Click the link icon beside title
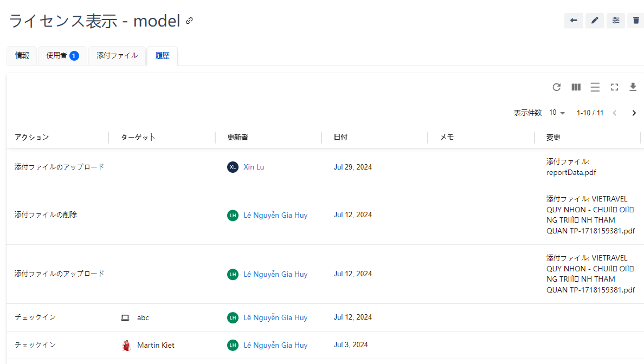 coord(189,21)
